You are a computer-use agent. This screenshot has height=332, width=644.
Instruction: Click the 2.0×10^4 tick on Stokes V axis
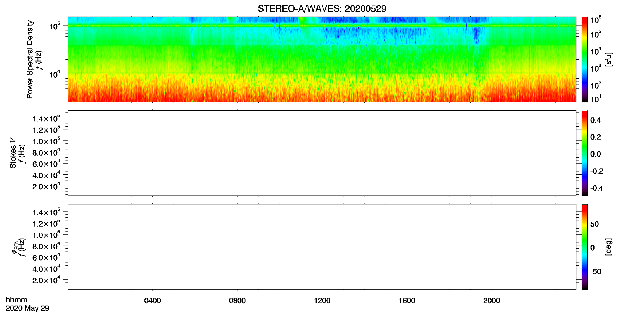(46, 186)
